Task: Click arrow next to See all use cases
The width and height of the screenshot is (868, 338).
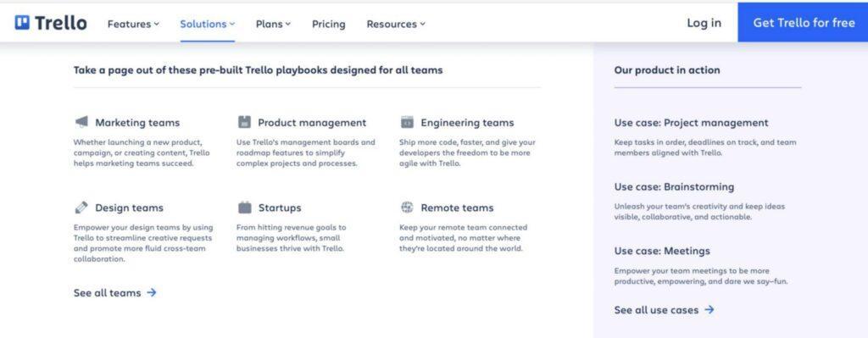Action: [x=709, y=310]
